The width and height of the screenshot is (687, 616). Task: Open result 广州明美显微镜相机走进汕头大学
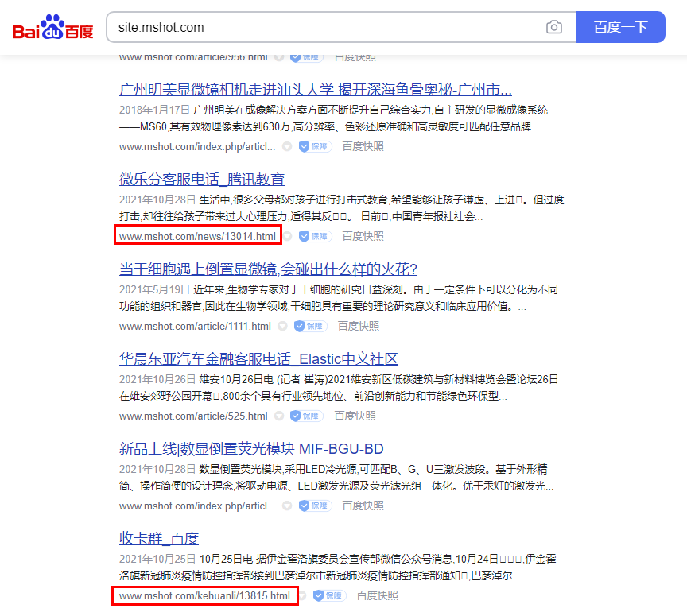pyautogui.click(x=315, y=89)
